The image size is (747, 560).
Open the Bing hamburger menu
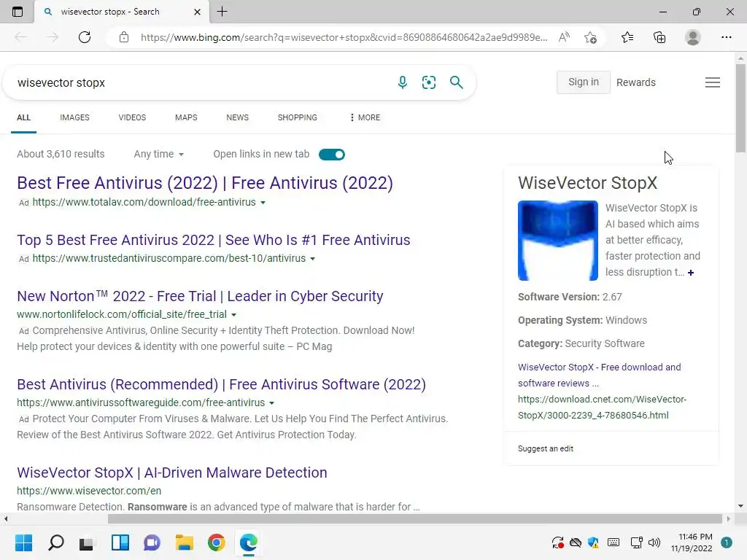[713, 82]
